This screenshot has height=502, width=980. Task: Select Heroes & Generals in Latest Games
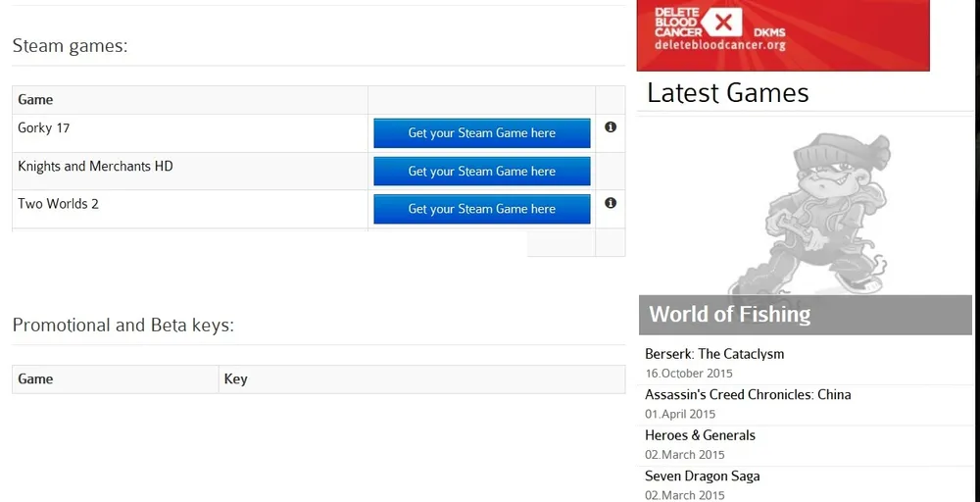pos(700,435)
